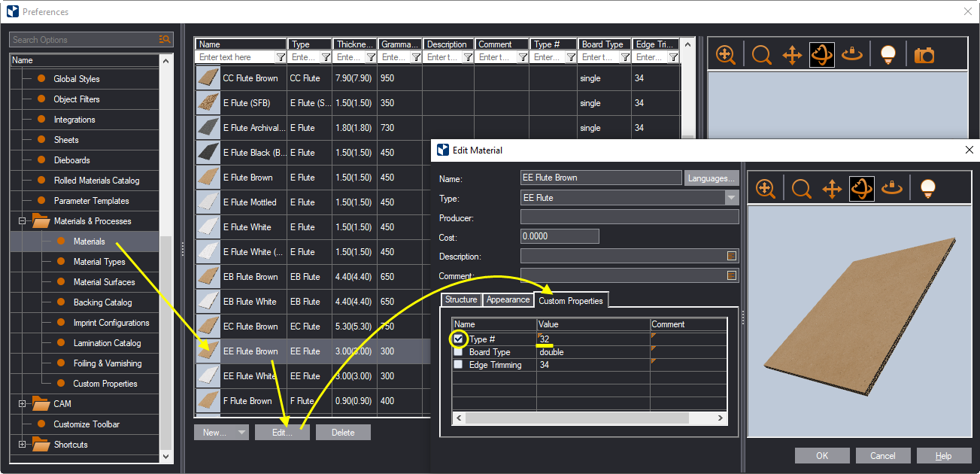Click the camera snapshot icon in preview toolbar
980x474 pixels.
924,55
